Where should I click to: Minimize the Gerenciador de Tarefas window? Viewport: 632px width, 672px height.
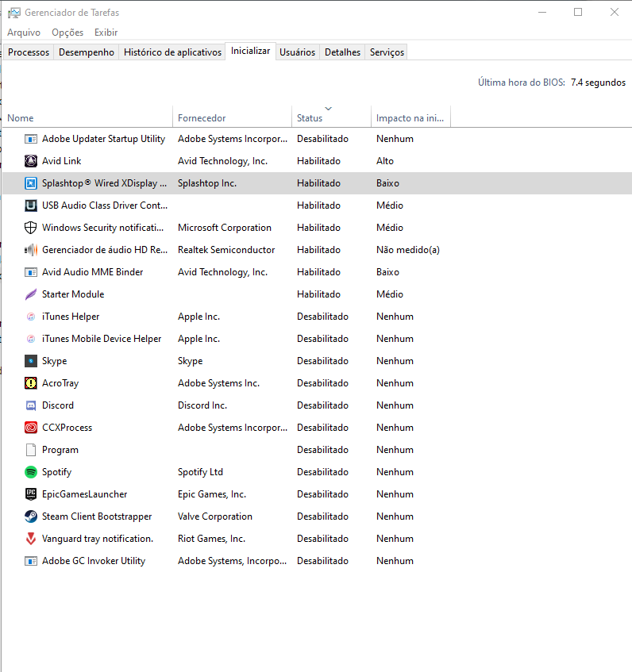[542, 13]
